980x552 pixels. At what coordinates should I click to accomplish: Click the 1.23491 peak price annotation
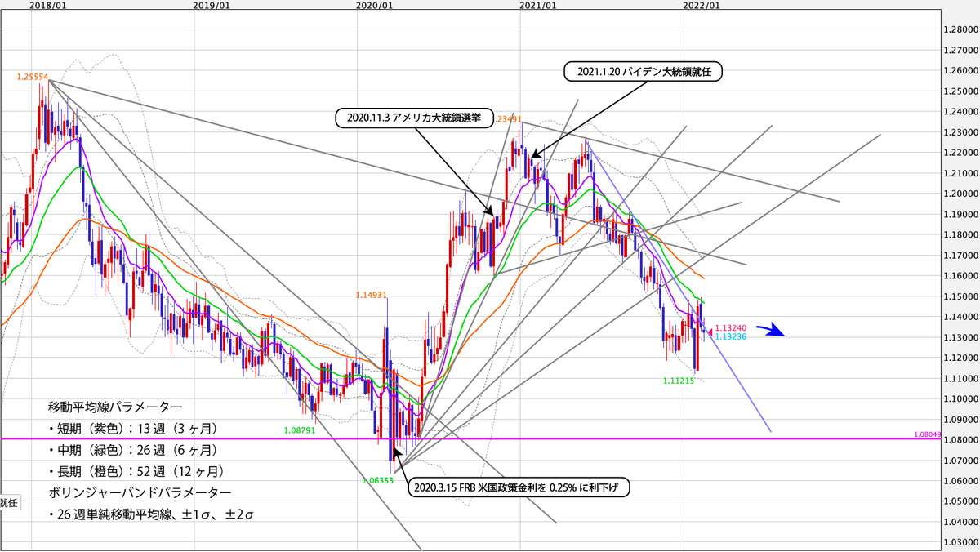(506, 118)
